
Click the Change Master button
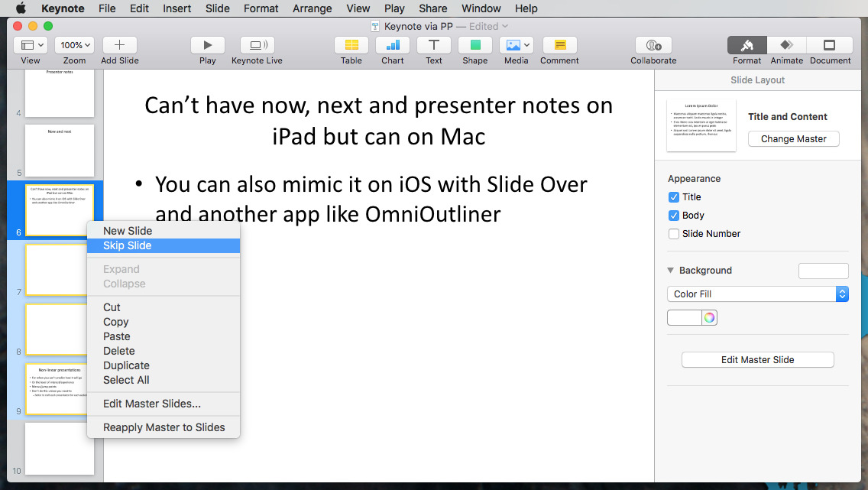point(793,139)
